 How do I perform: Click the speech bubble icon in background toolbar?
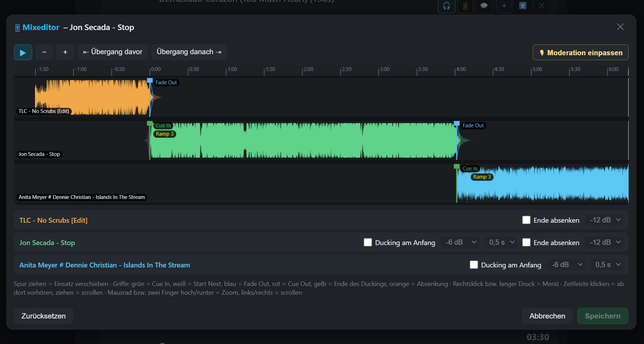pyautogui.click(x=484, y=6)
